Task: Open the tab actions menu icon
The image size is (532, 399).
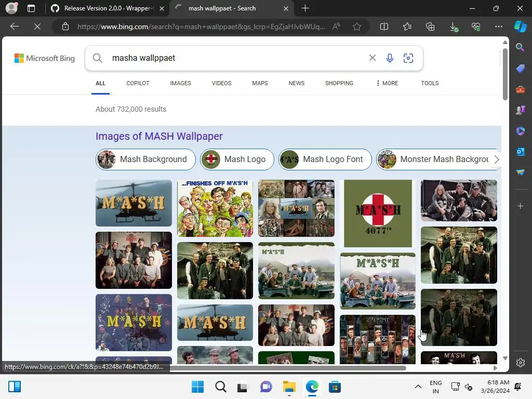Action: pyautogui.click(x=31, y=8)
